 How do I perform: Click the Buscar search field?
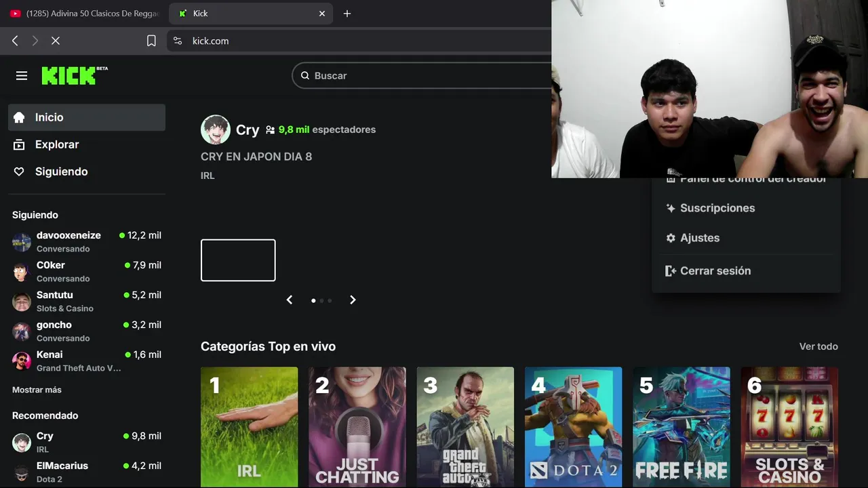(422, 75)
